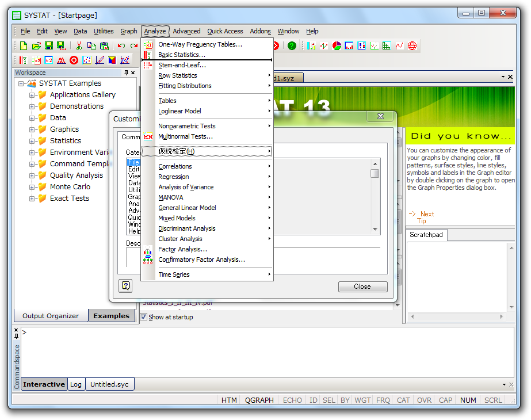Click the column statistics toolbar icon
Viewport: 531px width, 420px height.
[23, 60]
